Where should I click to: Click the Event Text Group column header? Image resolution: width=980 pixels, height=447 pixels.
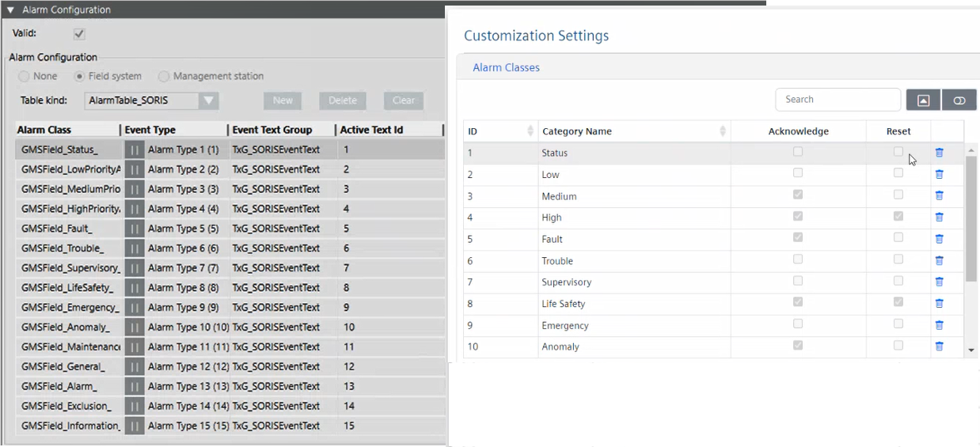click(x=272, y=130)
